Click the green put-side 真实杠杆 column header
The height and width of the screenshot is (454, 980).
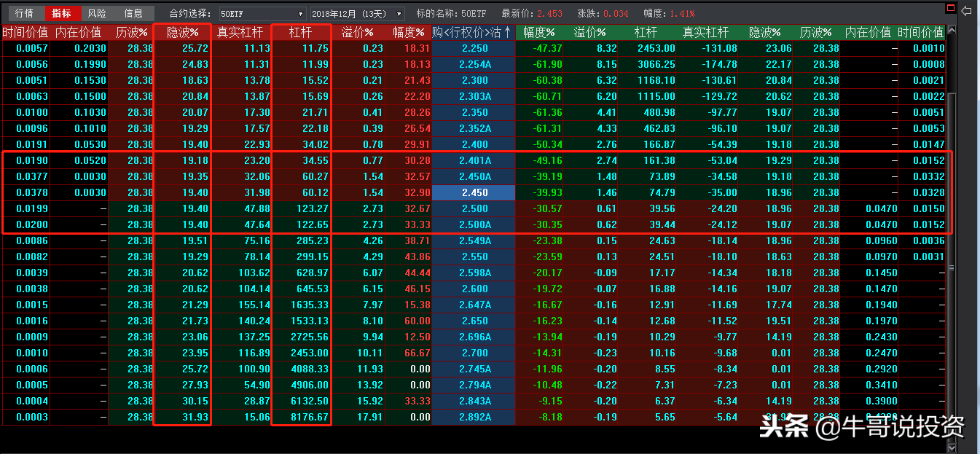click(x=705, y=32)
